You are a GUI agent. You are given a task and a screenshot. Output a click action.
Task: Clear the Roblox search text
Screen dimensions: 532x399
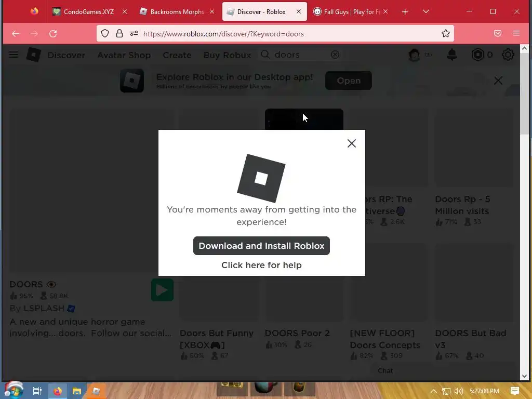tap(335, 55)
